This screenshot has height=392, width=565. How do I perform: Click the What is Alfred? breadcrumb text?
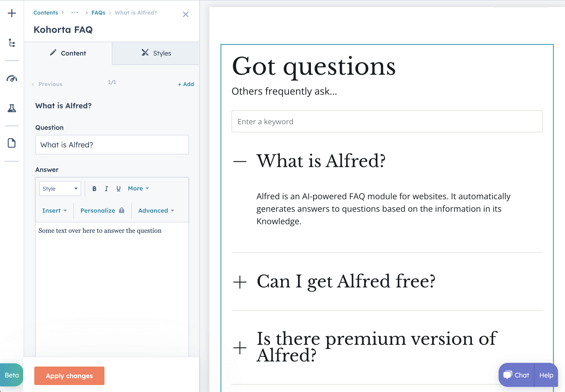pyautogui.click(x=136, y=12)
